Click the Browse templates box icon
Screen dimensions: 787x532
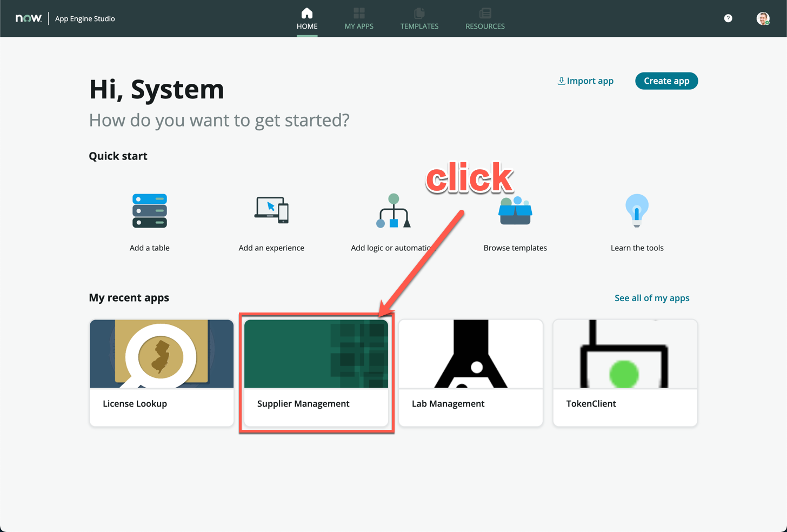pos(515,211)
